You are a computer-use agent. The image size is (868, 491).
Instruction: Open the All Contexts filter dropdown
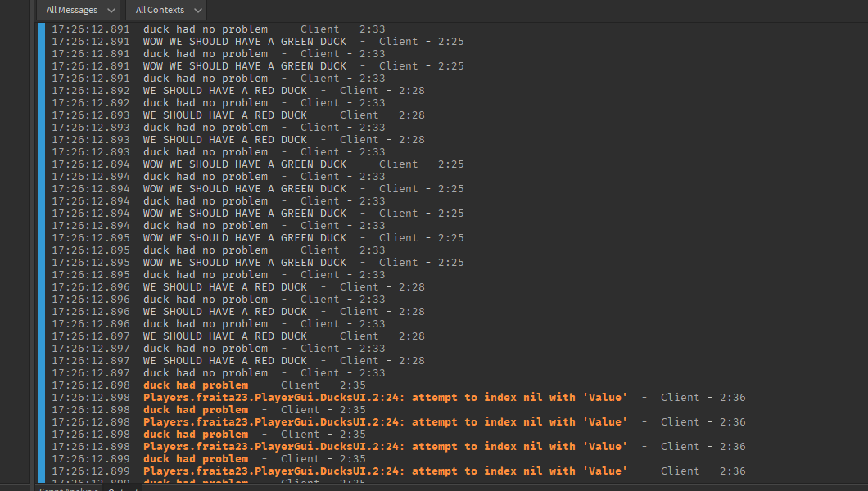[165, 10]
